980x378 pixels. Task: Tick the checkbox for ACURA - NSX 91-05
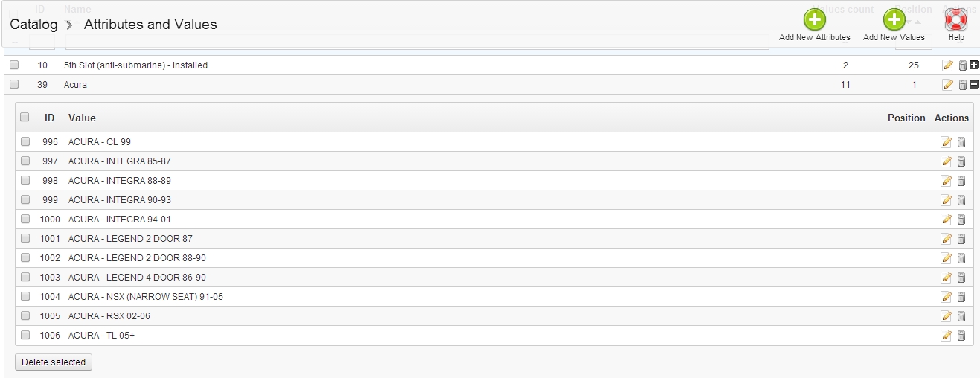click(25, 296)
